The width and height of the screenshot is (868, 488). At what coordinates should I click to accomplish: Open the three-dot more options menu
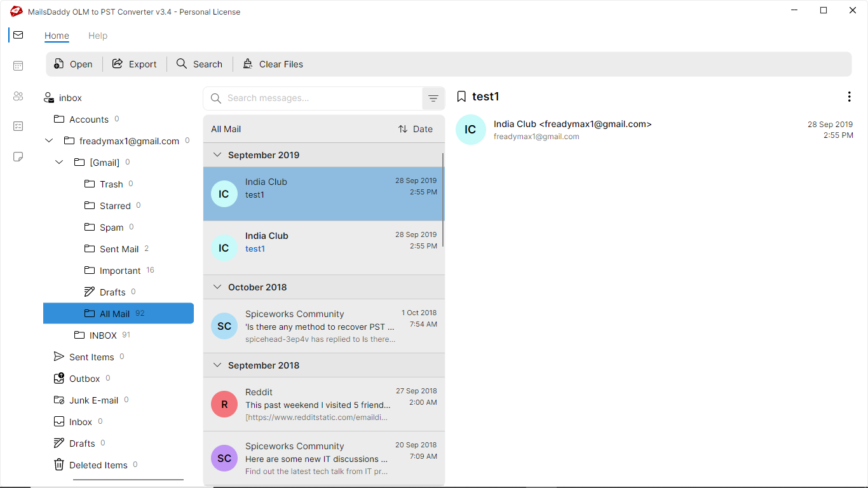pos(849,97)
